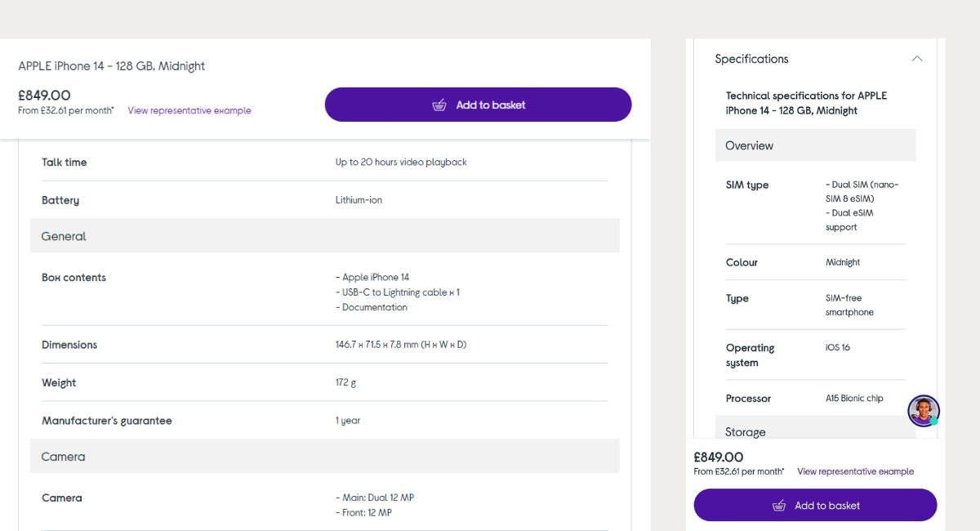
Task: Click the main Add to basket button
Action: click(x=479, y=105)
